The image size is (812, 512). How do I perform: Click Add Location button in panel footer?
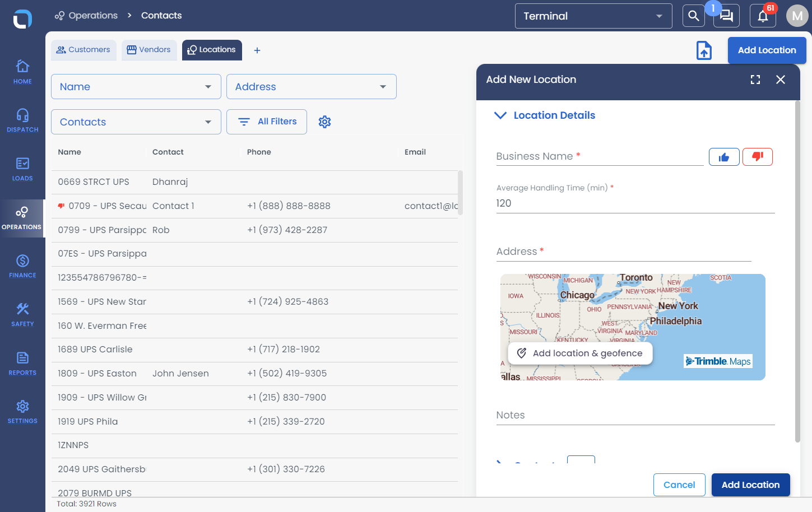(750, 485)
